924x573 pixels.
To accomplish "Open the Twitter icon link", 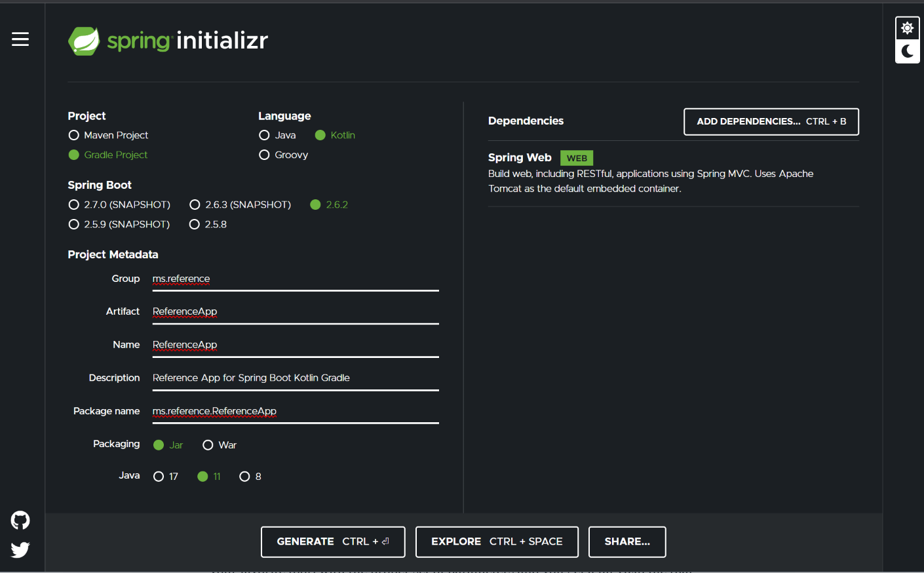I will point(20,549).
